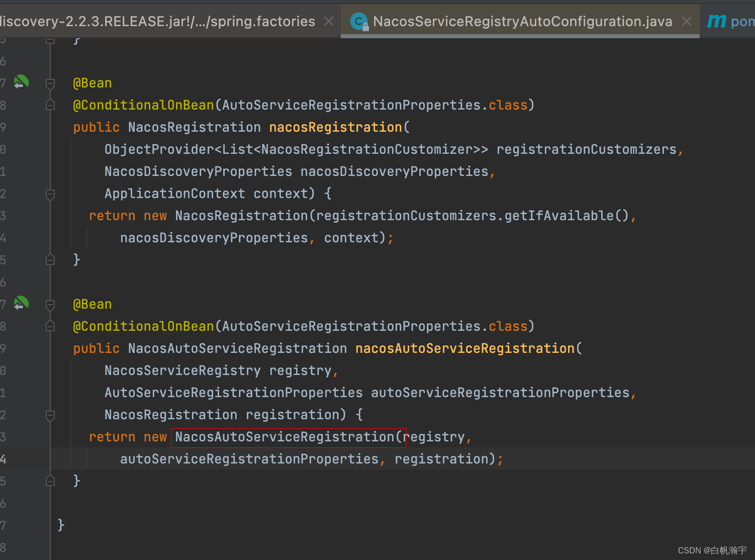This screenshot has width=755, height=560.
Task: Click NacosAutoServiceRegistration constructor call in return statement
Action: 285,437
